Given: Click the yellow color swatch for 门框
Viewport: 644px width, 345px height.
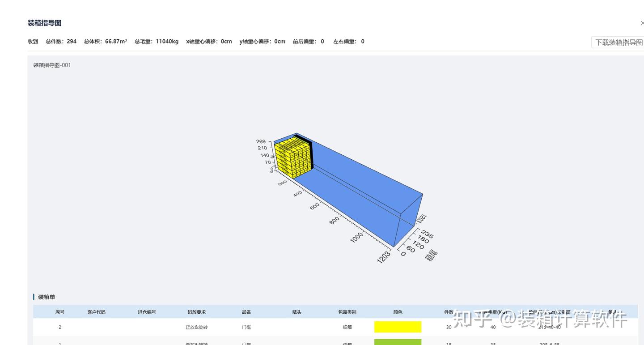Looking at the screenshot, I should 398,327.
